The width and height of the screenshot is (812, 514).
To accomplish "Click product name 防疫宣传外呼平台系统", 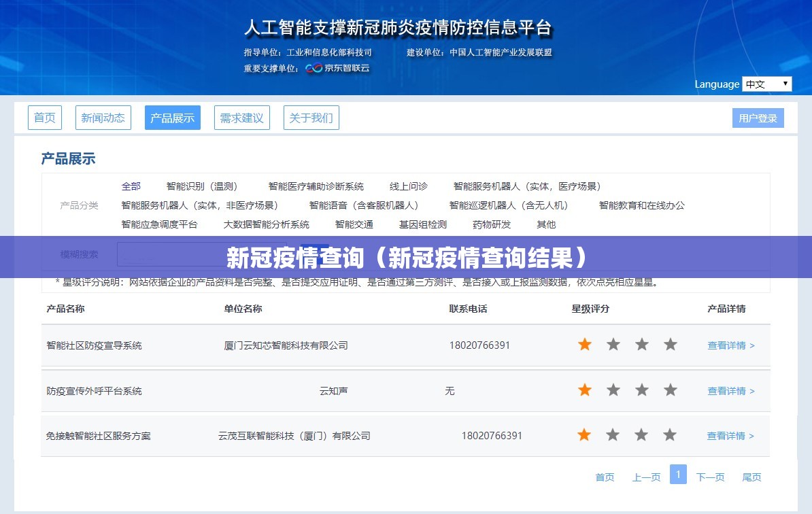I will 95,391.
